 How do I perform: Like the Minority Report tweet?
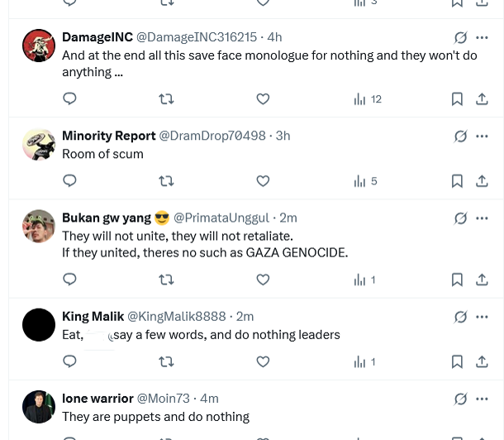coord(263,181)
